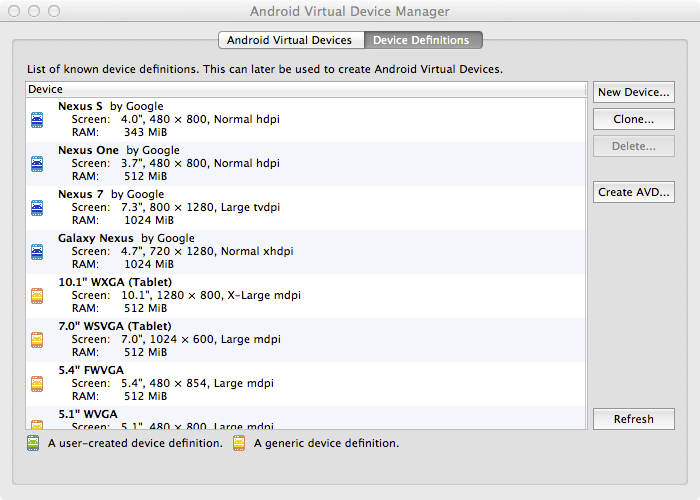Click the 10.1" WXGA Tablet icon
700x500 pixels.
click(x=37, y=296)
